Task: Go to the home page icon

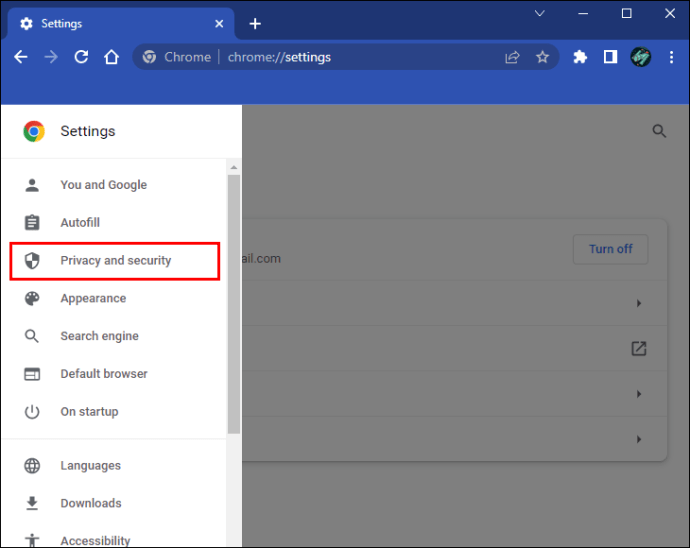Action: point(111,57)
